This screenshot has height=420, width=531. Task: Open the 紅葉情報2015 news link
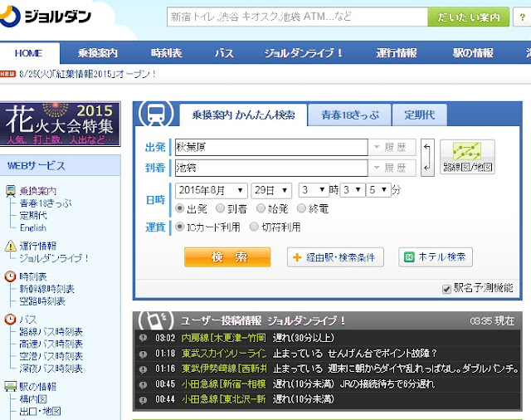click(x=88, y=74)
